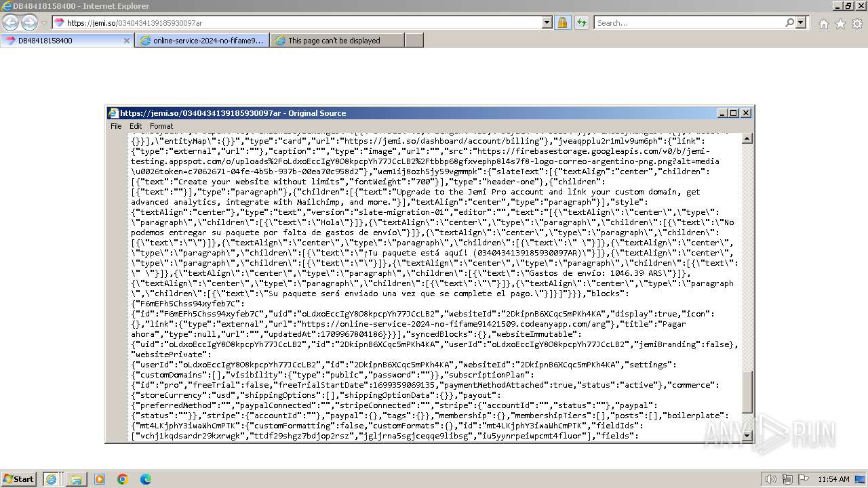Close the Original Source window
This screenshot has width=868, height=488.
[x=746, y=113]
